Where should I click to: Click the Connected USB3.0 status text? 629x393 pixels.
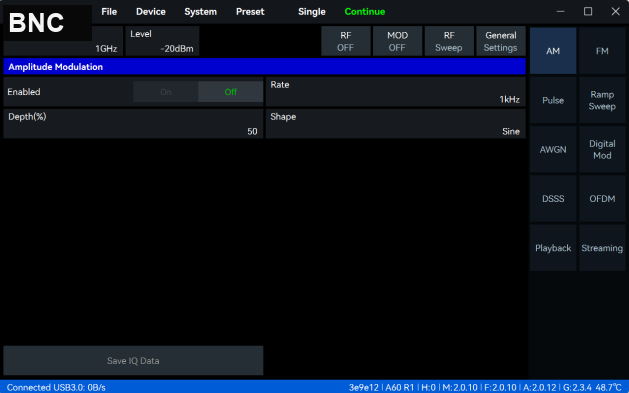[x=56, y=387]
